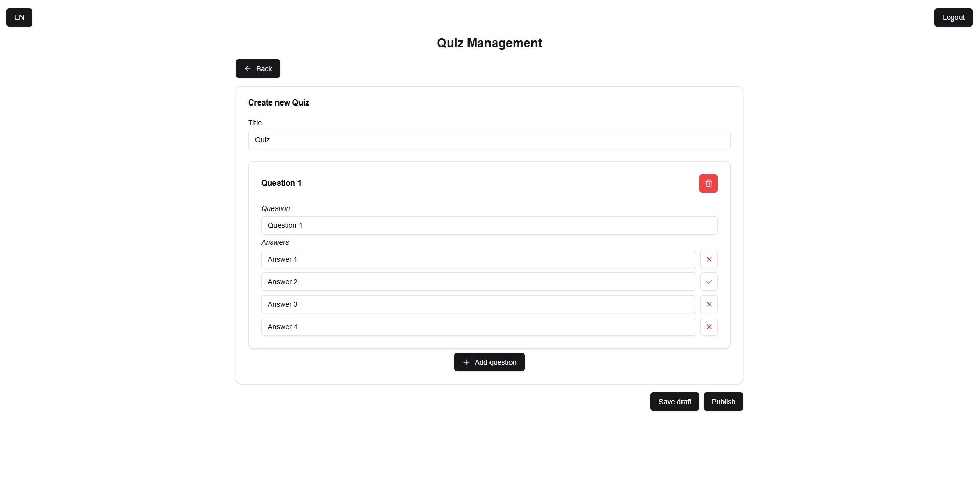Click the Answers section label
Viewport: 980px width, 483px height.
(275, 242)
